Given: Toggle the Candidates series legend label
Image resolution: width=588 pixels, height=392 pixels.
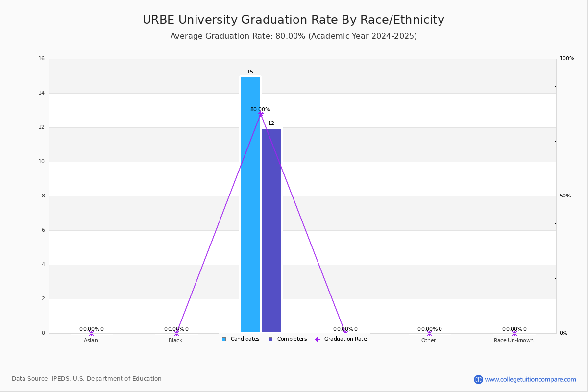Looking at the screenshot, I should click(x=245, y=339).
